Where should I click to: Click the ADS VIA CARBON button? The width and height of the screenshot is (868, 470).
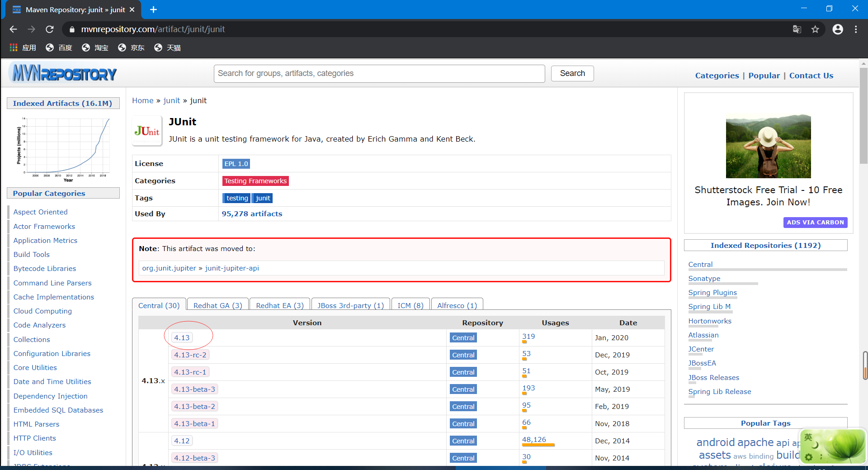pyautogui.click(x=815, y=222)
